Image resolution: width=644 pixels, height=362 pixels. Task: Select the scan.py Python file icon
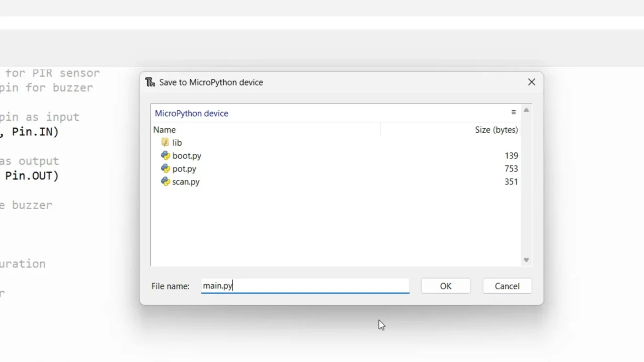[166, 182]
